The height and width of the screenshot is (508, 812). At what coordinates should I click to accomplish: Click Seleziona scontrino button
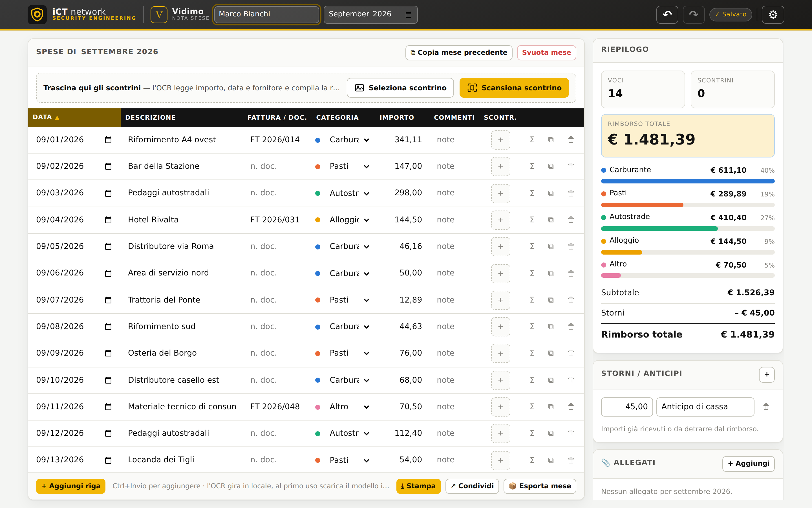click(x=400, y=88)
